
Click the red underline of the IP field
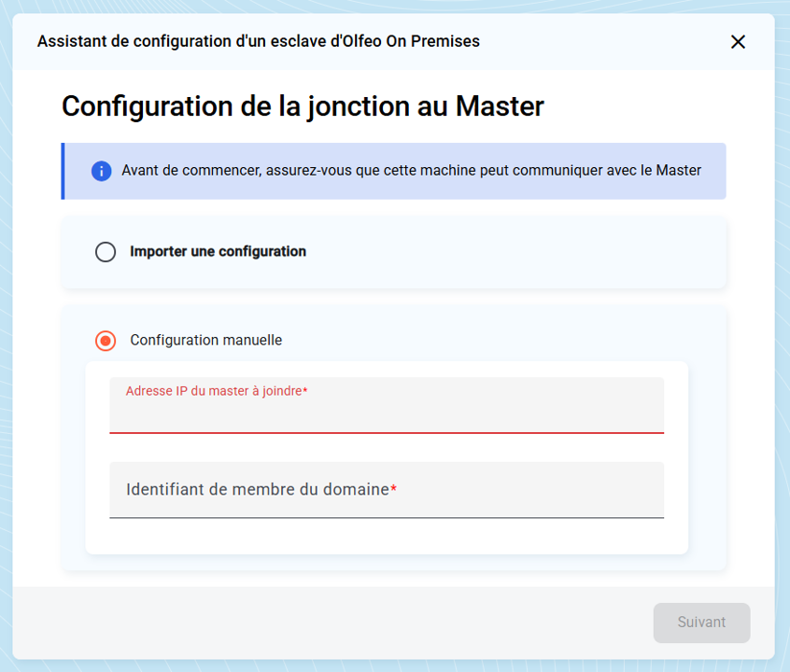coord(386,433)
